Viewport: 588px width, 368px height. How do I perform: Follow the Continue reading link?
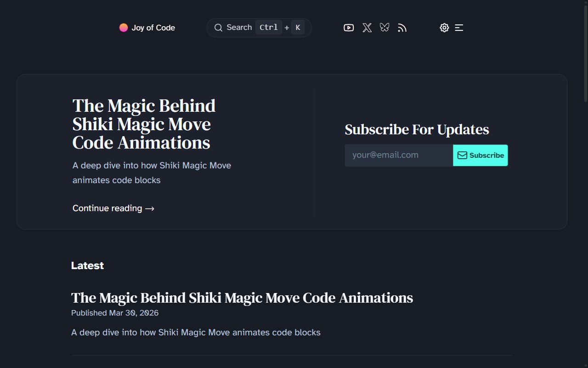[113, 208]
